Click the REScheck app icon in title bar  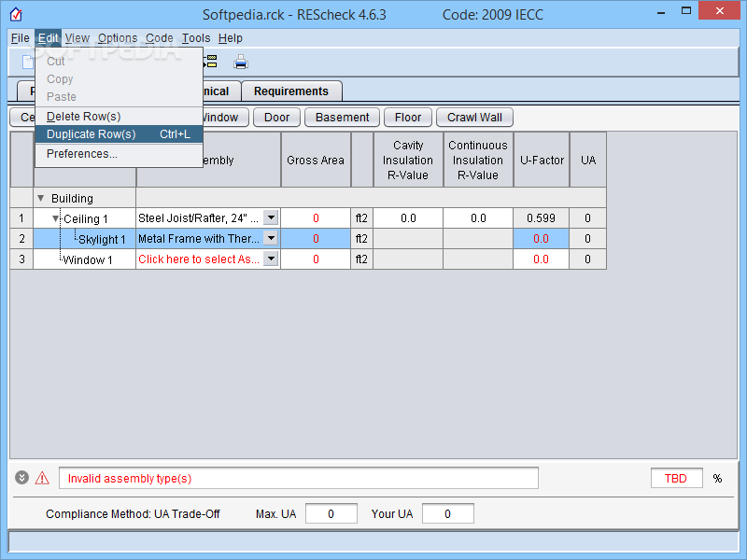(16, 14)
